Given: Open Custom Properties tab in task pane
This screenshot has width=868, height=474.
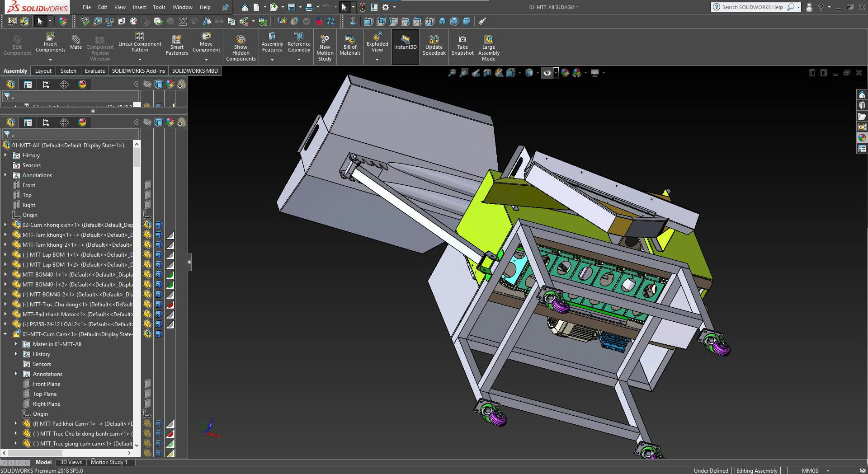Looking at the screenshot, I should click(862, 149).
